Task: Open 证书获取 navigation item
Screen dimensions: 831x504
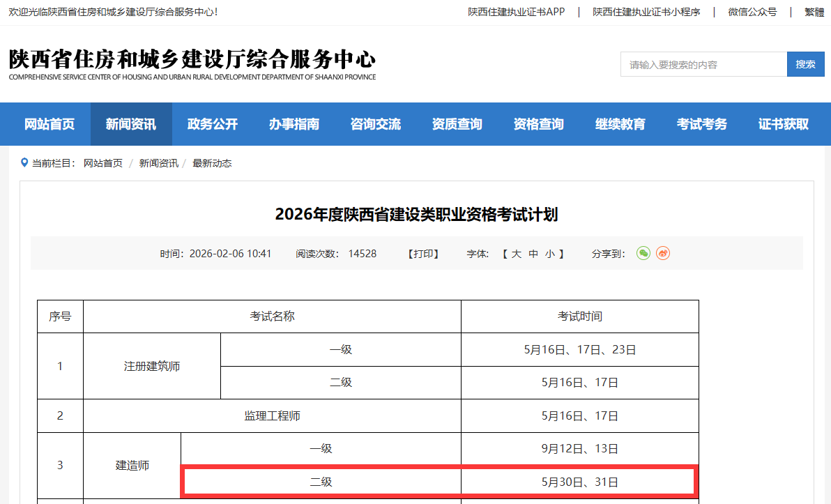Action: tap(784, 124)
